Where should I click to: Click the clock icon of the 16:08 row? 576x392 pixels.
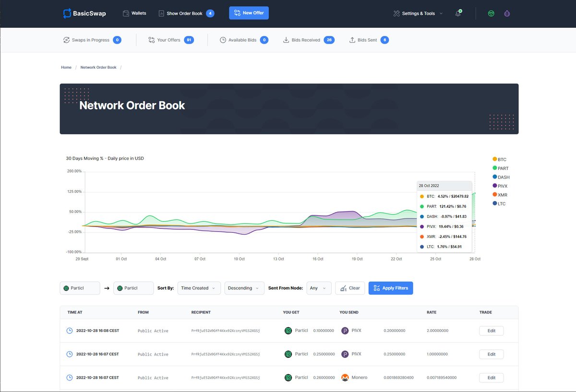click(70, 331)
